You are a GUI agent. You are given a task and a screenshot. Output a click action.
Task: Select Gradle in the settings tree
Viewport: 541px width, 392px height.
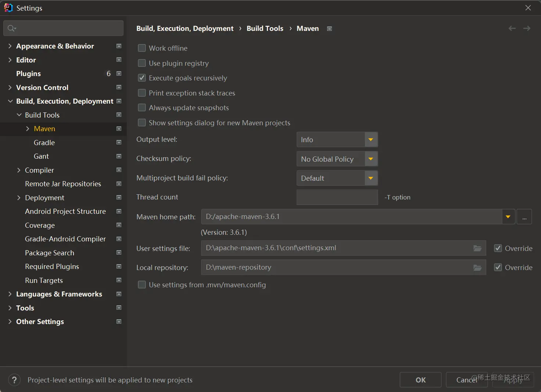(44, 143)
